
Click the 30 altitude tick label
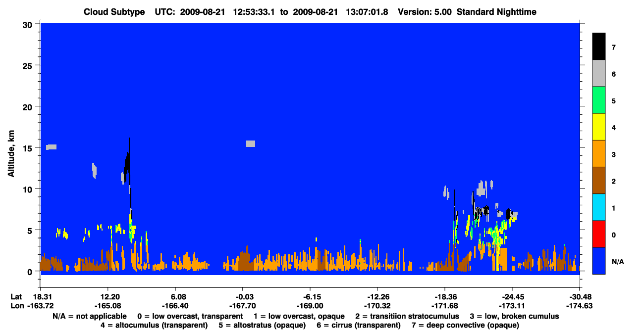[29, 24]
